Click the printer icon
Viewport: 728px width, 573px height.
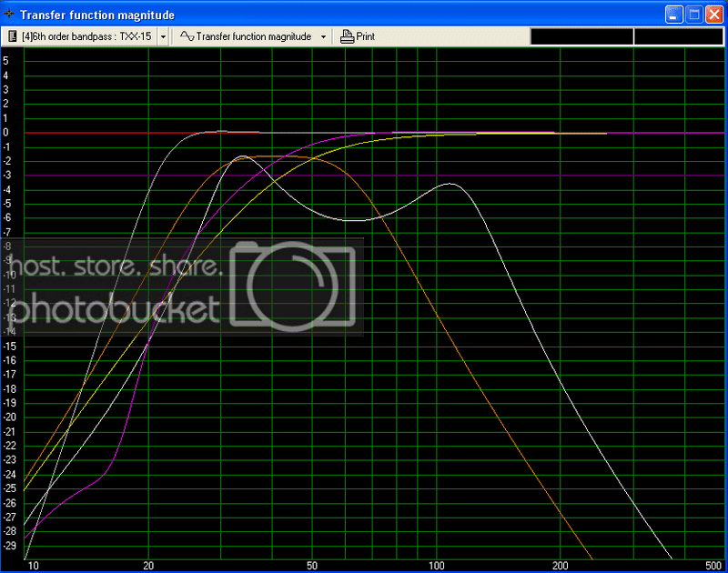pos(347,36)
